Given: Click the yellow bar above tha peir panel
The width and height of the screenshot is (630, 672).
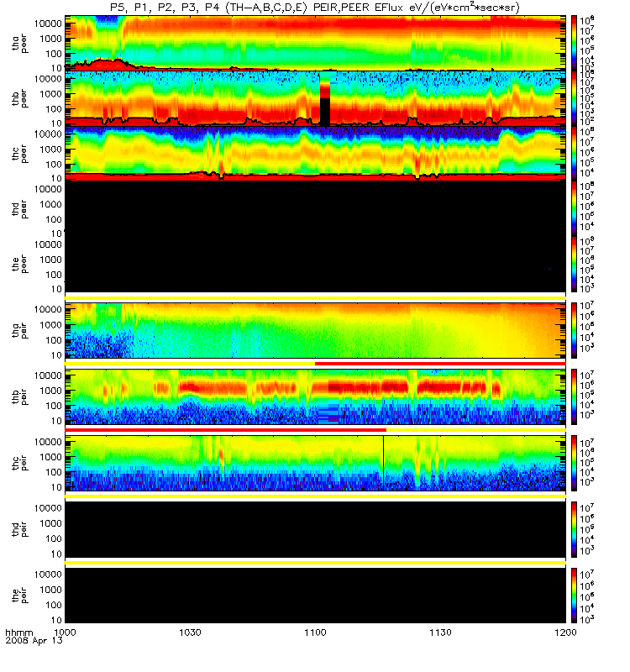Looking at the screenshot, I should coord(315,297).
